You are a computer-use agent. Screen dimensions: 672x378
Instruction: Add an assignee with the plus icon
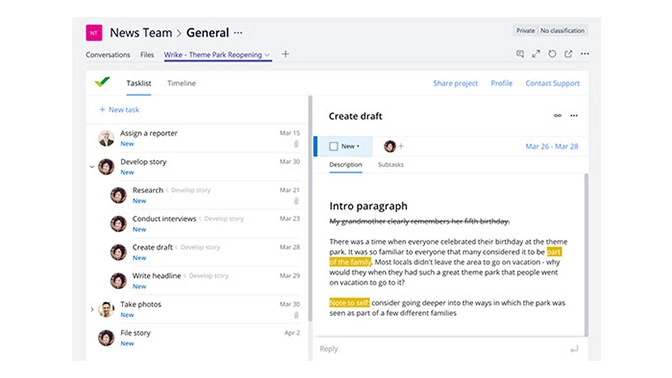(401, 146)
